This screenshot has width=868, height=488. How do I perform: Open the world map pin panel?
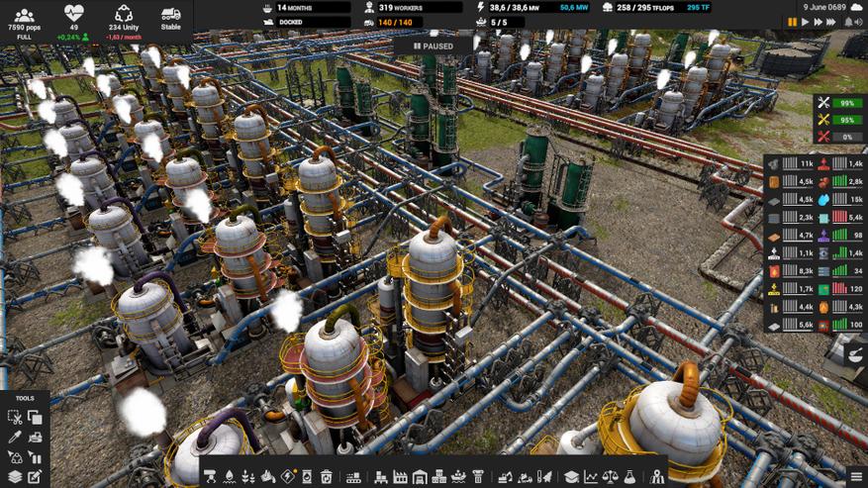(657, 476)
